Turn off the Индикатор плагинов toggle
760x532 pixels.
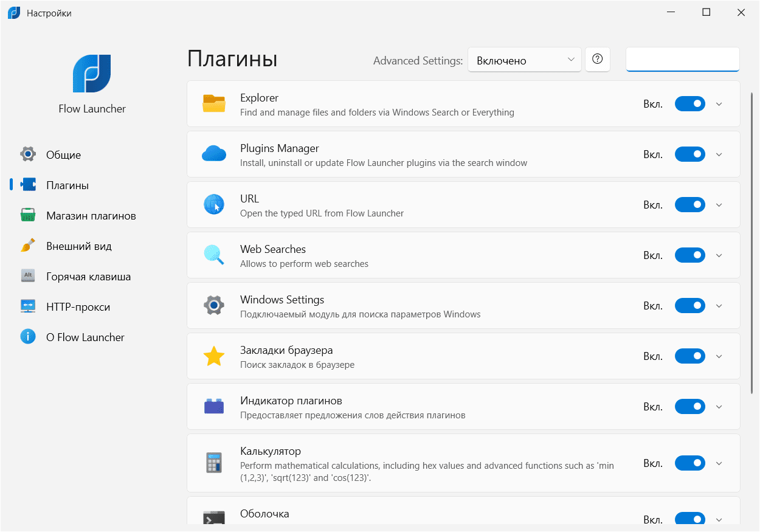click(690, 407)
